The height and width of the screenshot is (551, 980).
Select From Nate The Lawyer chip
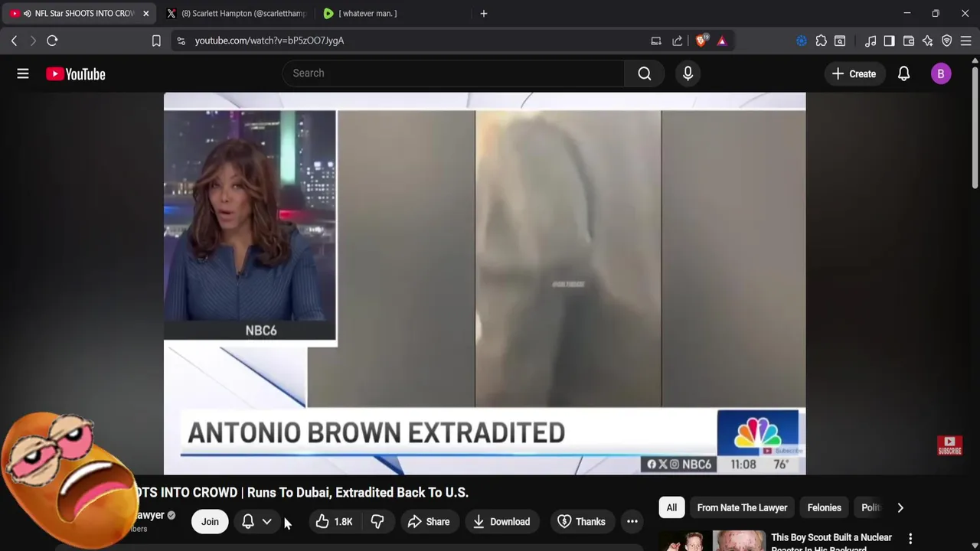(742, 507)
